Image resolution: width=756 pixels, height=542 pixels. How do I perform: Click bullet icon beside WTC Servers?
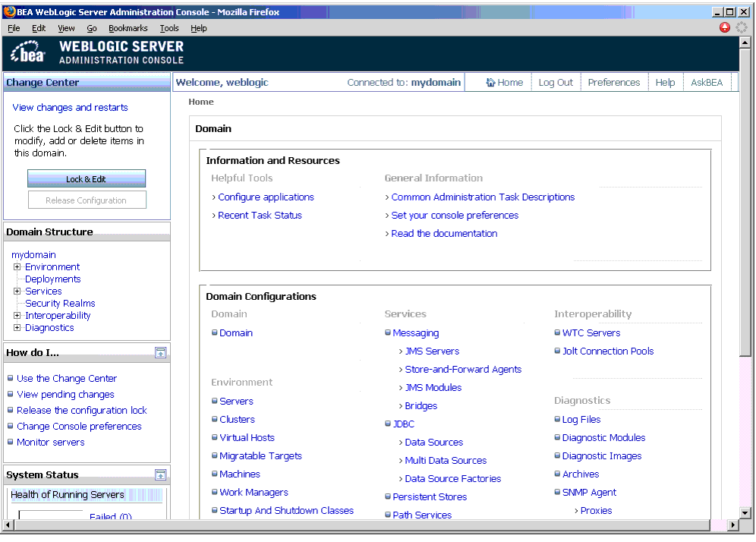click(x=557, y=332)
